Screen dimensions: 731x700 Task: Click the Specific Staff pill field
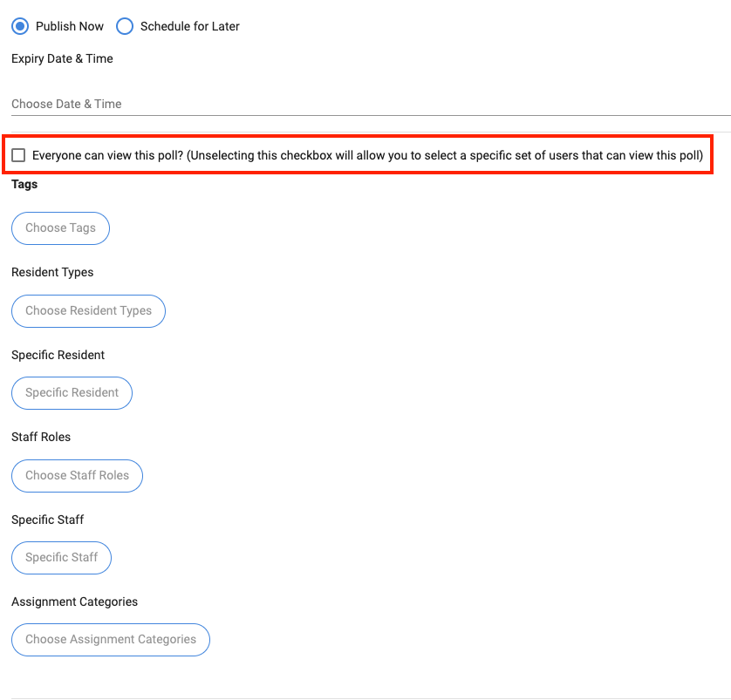(x=61, y=557)
